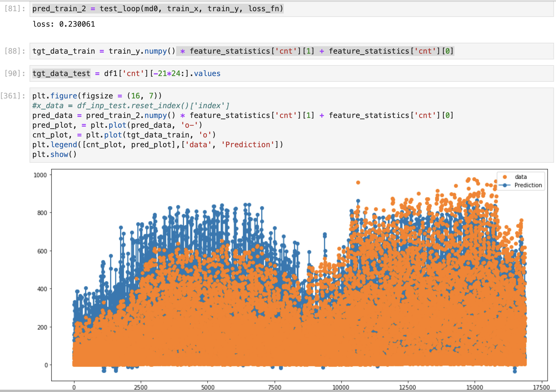This screenshot has width=556, height=392.
Task: Click the plt.figure line in cell 361
Action: 97,96
